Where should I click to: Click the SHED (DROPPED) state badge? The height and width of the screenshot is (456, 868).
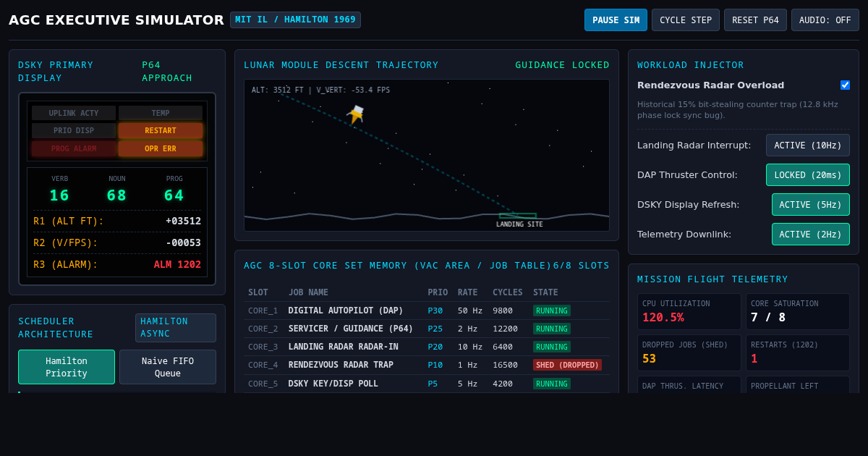(567, 365)
